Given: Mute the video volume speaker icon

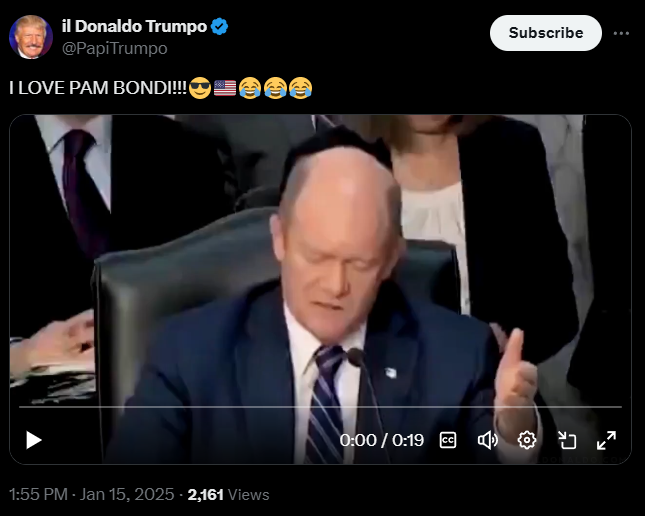Looking at the screenshot, I should click(x=487, y=440).
